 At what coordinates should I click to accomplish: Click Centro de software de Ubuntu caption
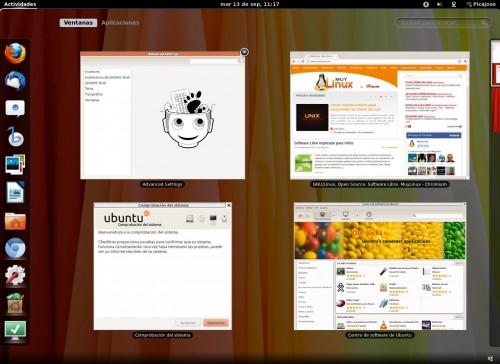(x=380, y=335)
